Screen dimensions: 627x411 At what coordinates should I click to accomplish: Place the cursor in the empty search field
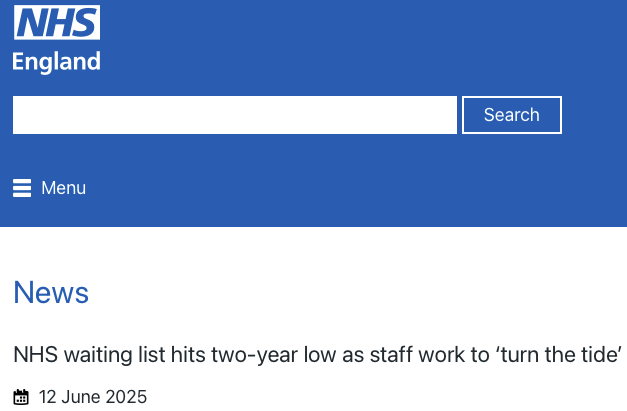[x=235, y=115]
